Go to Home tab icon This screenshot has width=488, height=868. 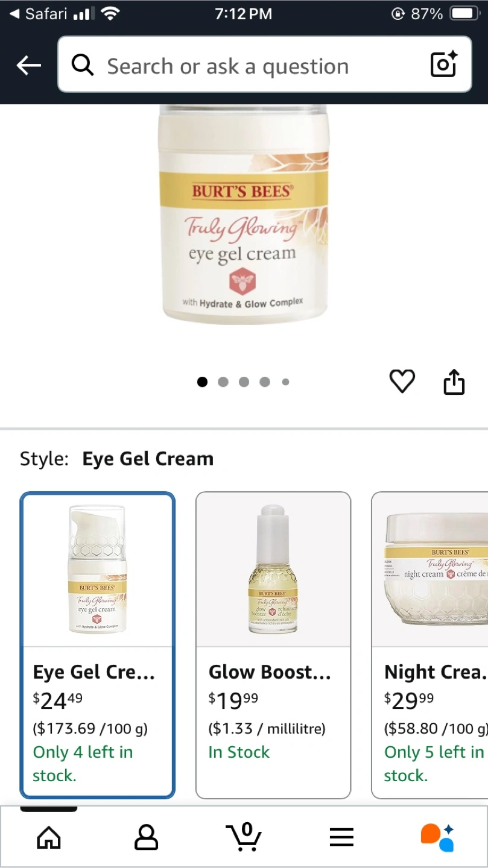click(49, 837)
